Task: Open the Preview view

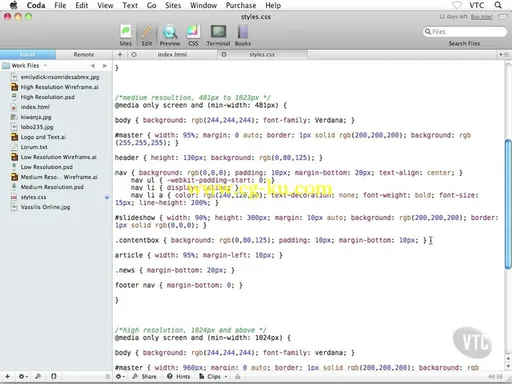Action: point(170,35)
